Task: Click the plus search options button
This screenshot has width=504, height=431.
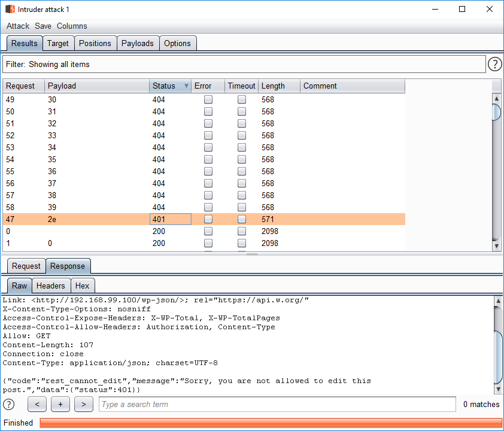Action: 60,404
